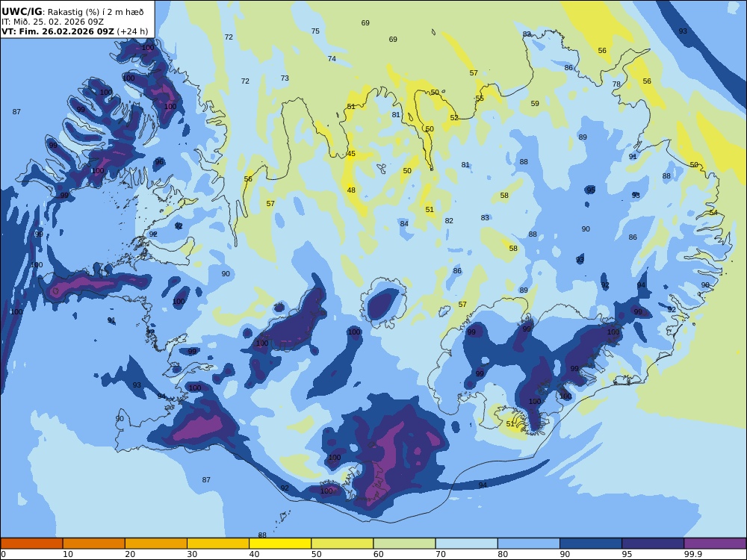Click the map value '54' on east coast
This screenshot has width=747, height=560.
click(713, 212)
